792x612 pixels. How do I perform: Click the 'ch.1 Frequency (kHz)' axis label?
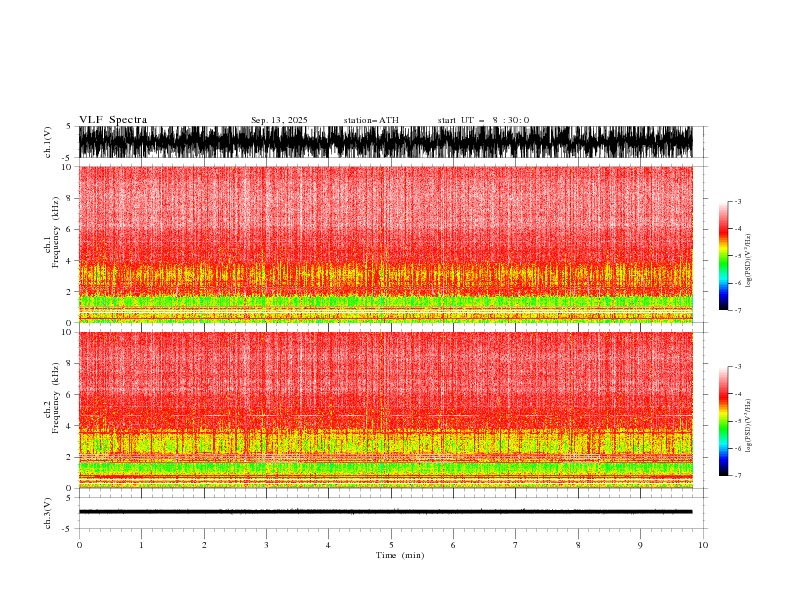[x=52, y=232]
